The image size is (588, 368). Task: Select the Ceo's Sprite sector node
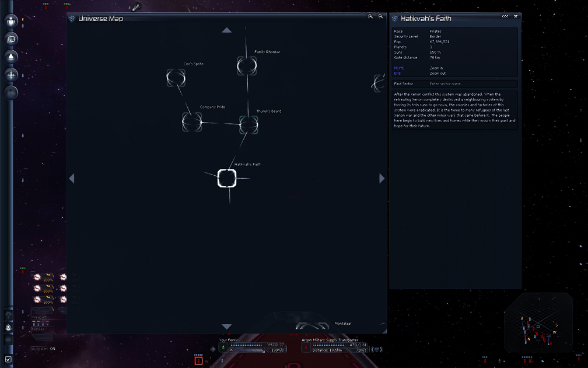coord(176,78)
